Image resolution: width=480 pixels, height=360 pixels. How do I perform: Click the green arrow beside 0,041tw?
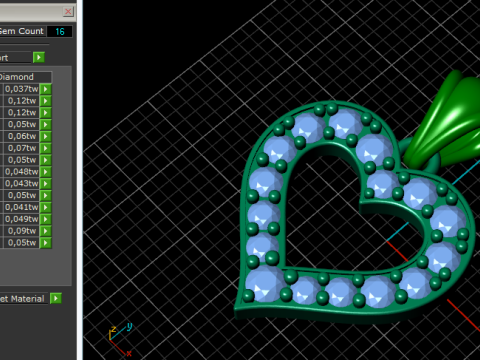point(46,207)
